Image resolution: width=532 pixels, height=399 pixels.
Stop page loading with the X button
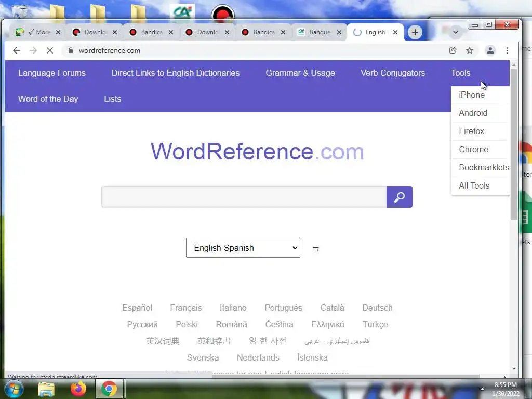coord(50,50)
